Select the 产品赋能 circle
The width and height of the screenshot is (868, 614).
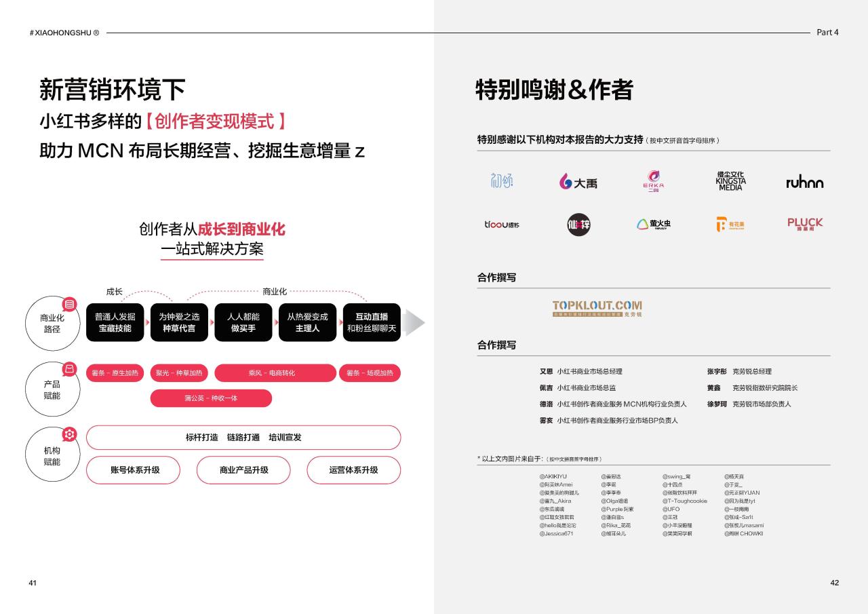(x=52, y=389)
